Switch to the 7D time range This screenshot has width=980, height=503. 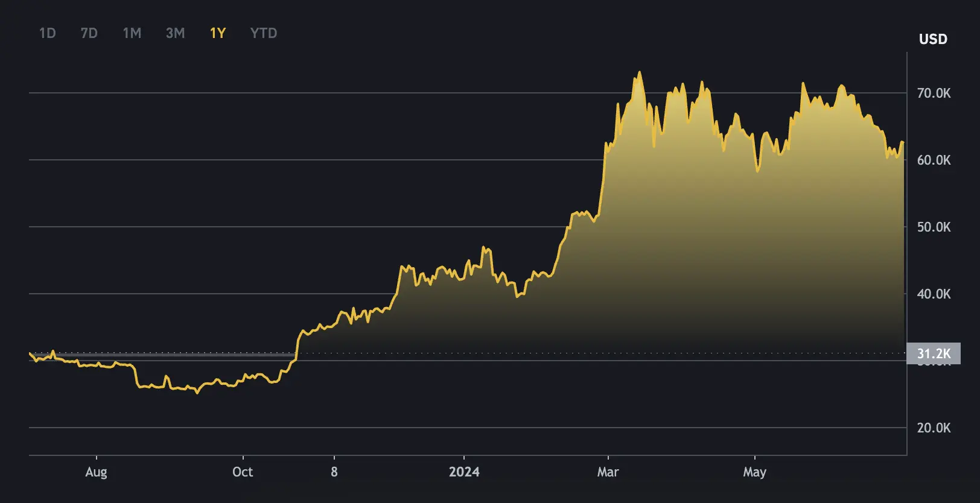click(x=89, y=33)
